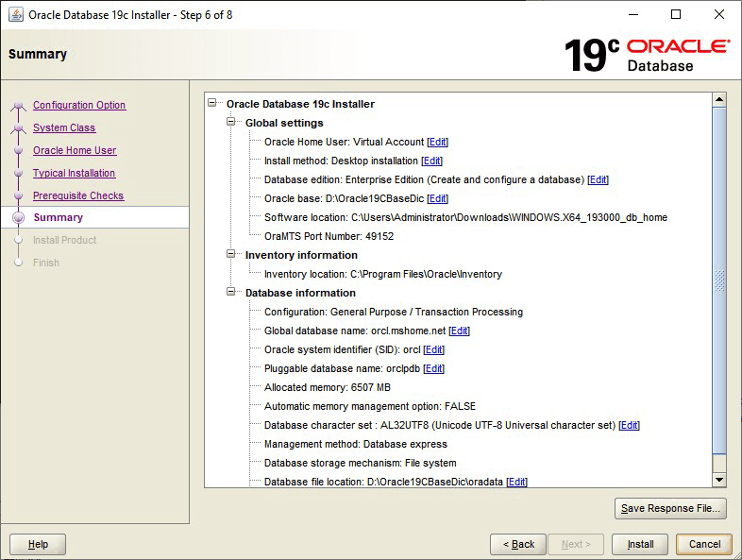Edit the Database edition setting
Screen dimensions: 742x560
tap(598, 179)
